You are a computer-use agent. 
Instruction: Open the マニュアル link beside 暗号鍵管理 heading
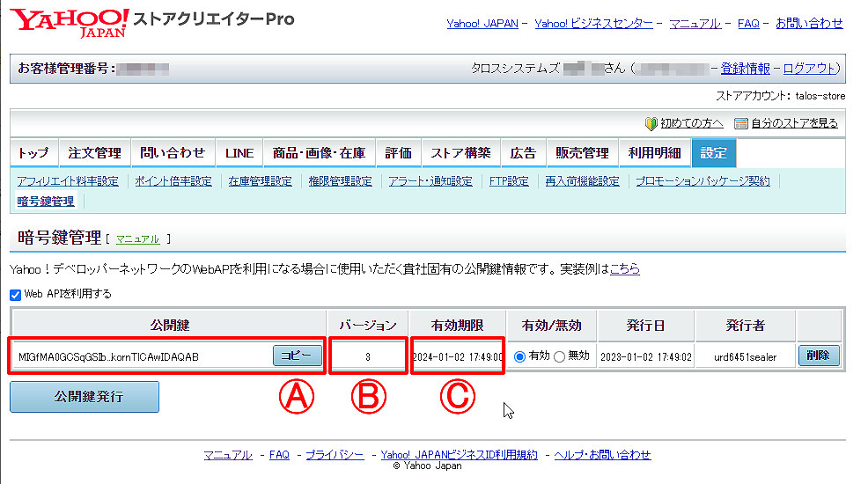click(x=138, y=239)
